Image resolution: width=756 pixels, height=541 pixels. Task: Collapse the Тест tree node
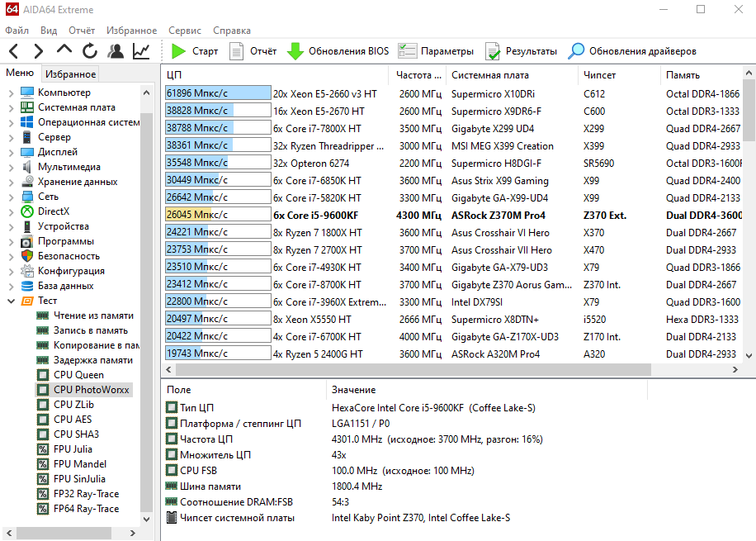(10, 301)
